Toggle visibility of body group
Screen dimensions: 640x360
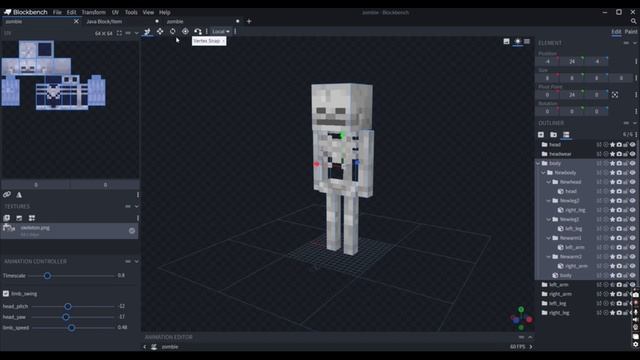633,163
